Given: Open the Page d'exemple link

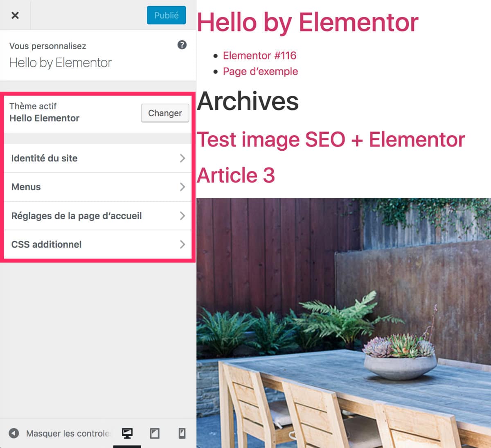Looking at the screenshot, I should (260, 71).
